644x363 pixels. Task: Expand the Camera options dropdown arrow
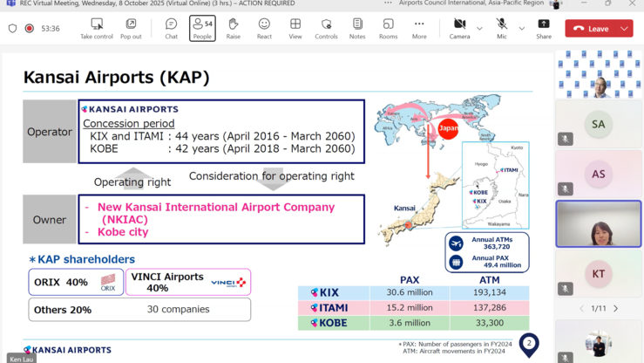click(x=479, y=29)
